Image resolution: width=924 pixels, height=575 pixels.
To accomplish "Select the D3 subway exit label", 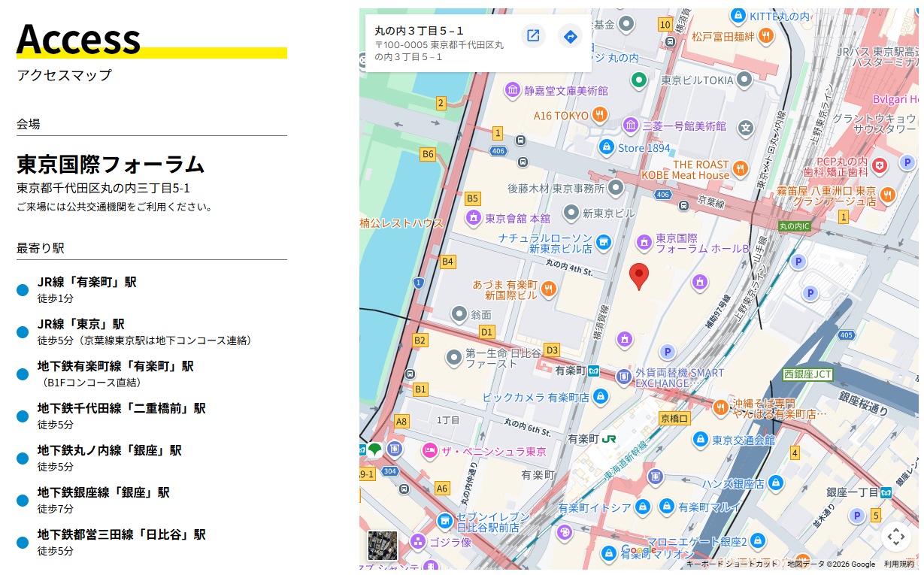I will coord(552,350).
